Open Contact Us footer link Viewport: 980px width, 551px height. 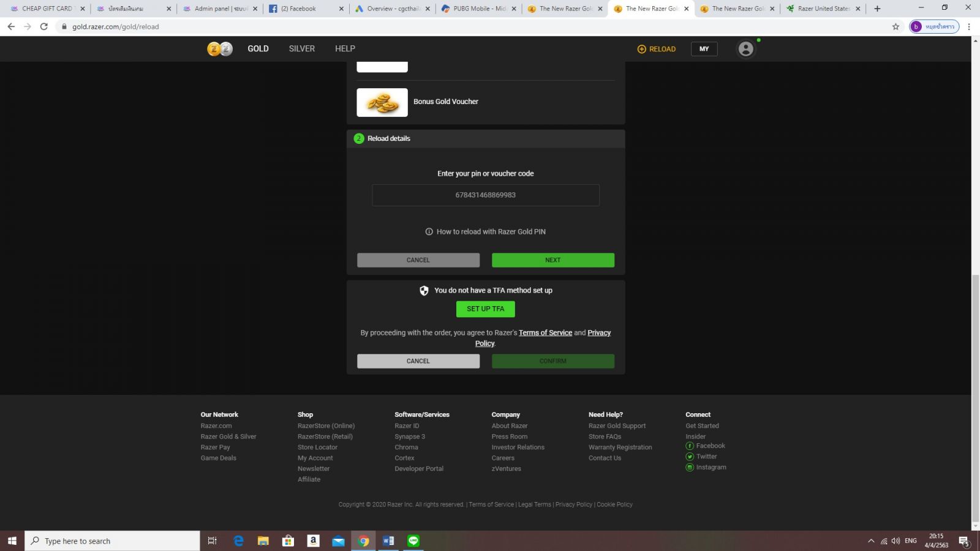click(x=605, y=458)
